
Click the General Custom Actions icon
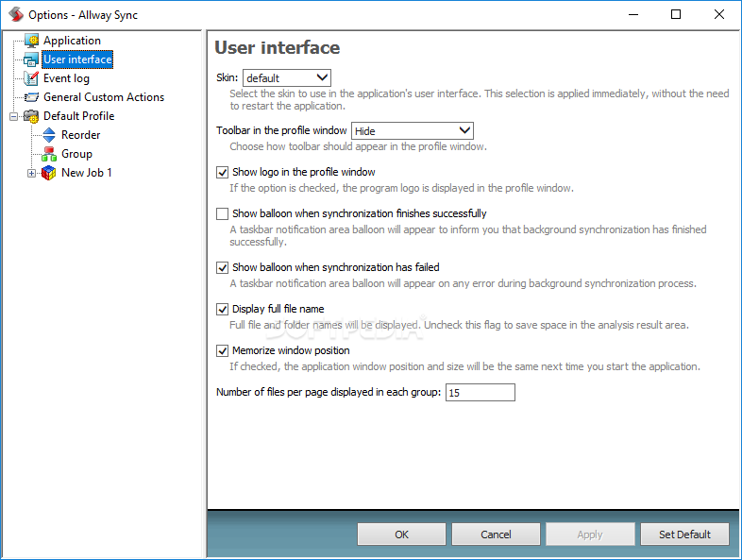31,97
